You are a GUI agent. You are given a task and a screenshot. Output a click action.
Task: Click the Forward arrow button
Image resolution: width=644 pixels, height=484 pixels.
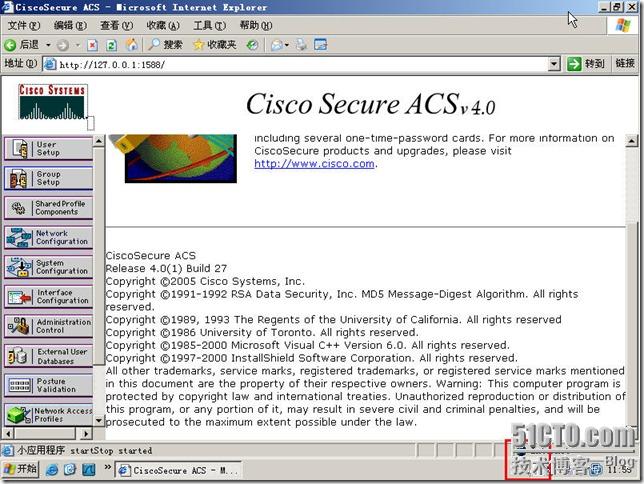pos(62,45)
